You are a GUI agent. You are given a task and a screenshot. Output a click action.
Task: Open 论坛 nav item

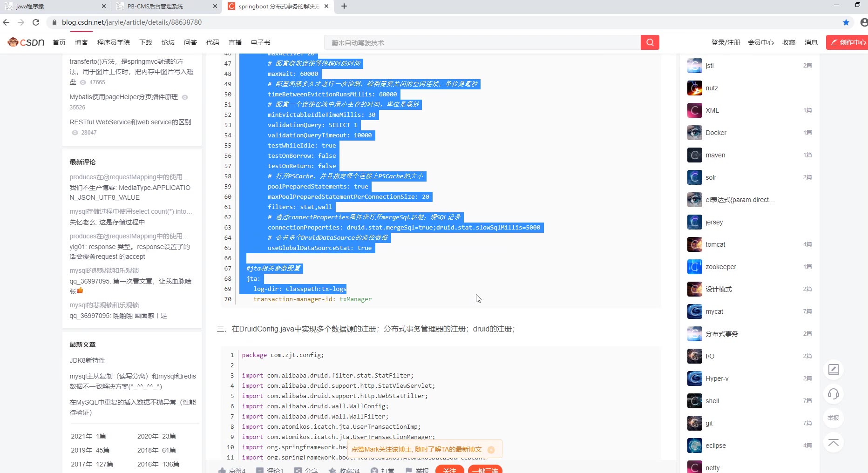click(x=168, y=42)
